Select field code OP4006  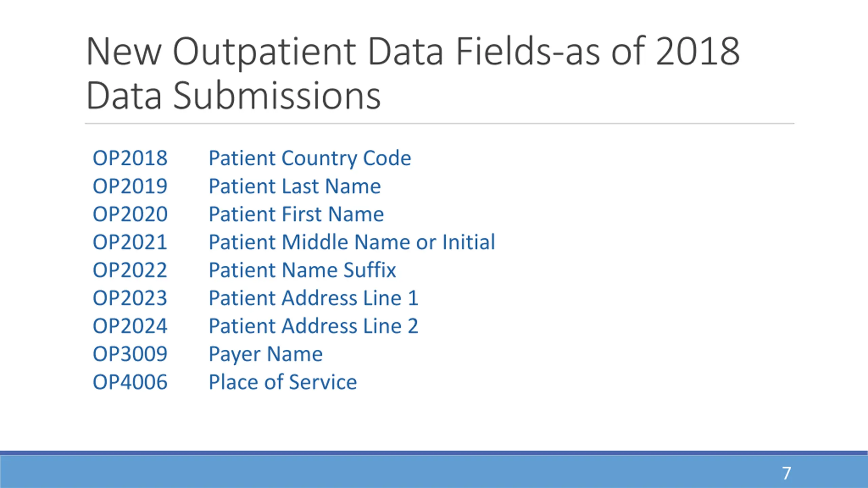click(x=130, y=382)
